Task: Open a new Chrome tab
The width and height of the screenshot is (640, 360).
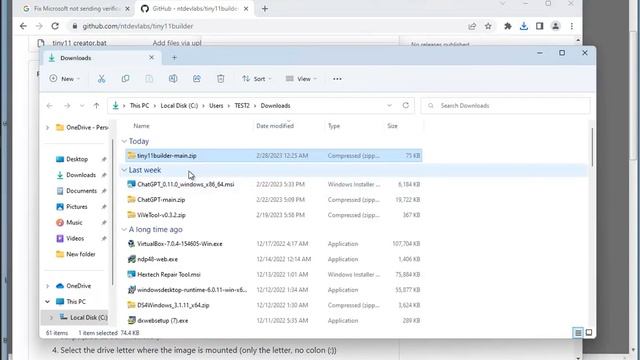Action: (x=264, y=9)
